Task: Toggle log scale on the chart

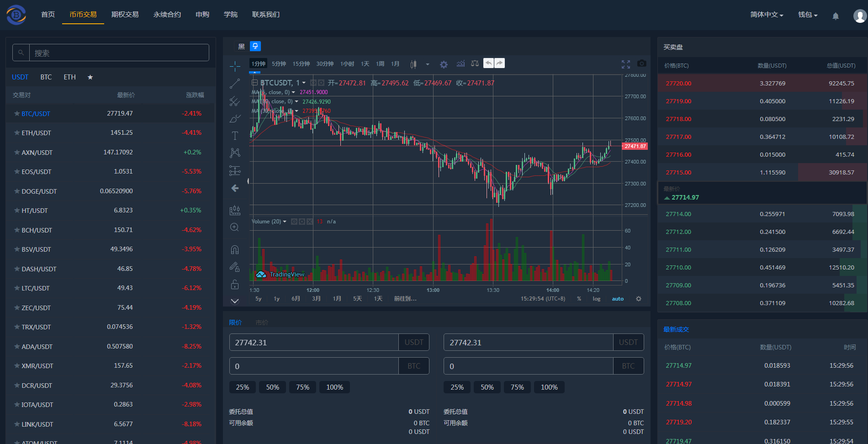Action: click(597, 299)
